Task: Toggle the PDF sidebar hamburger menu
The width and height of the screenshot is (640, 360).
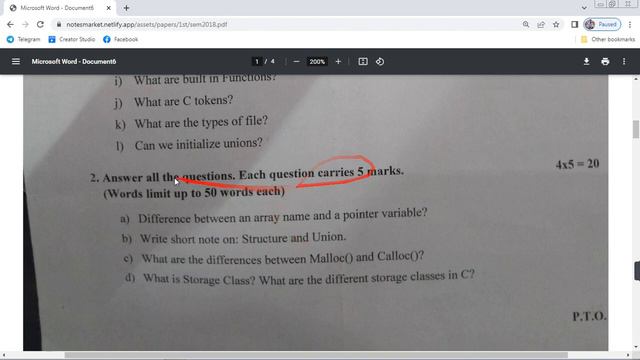Action: pyautogui.click(x=16, y=61)
